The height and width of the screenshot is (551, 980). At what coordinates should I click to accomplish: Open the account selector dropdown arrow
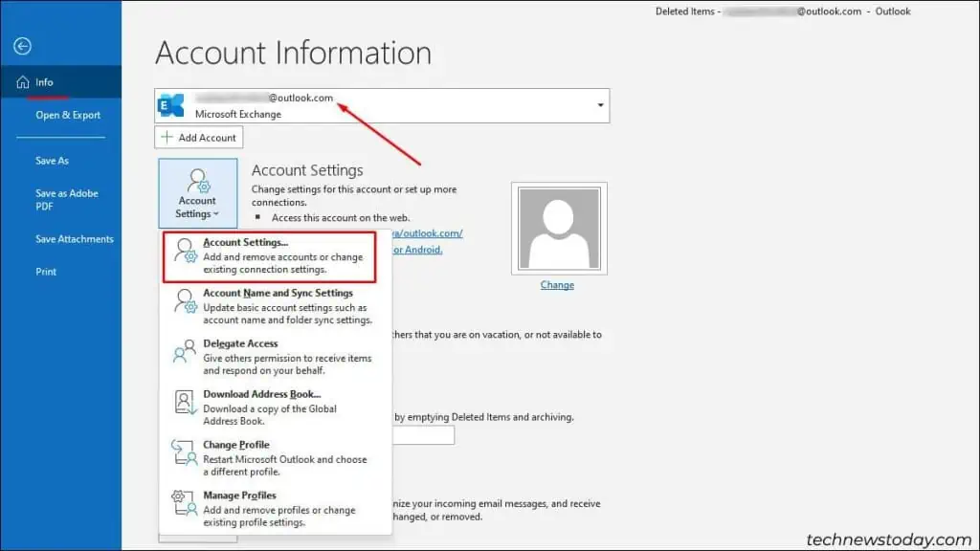[x=600, y=105]
